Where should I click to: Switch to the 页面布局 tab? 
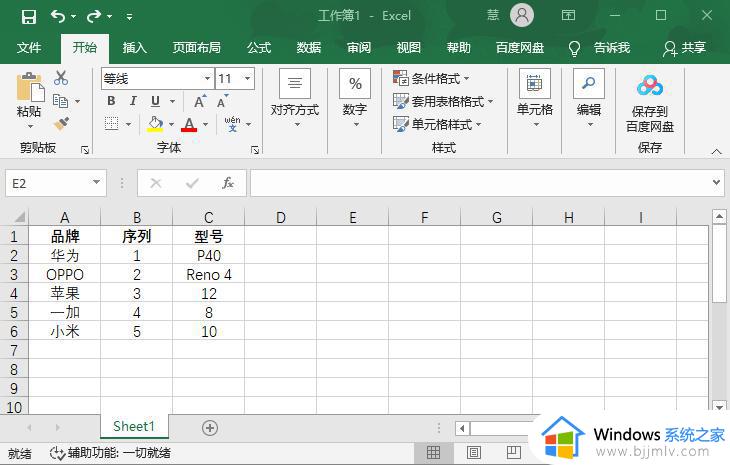196,48
